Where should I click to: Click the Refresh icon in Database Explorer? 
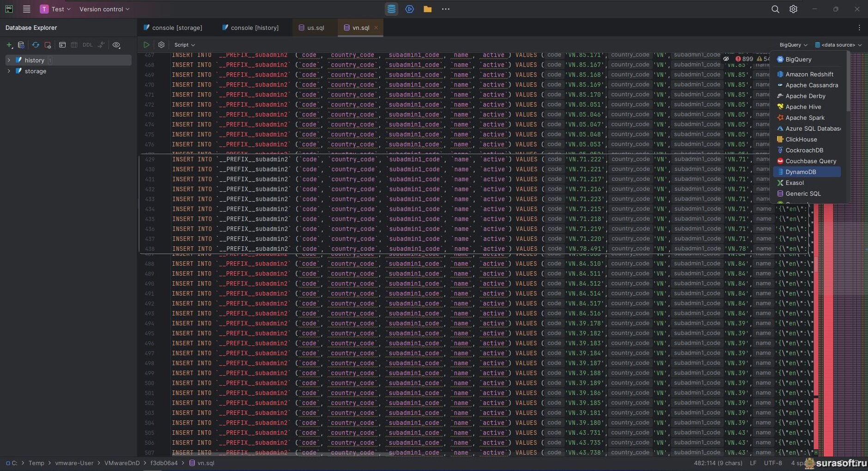36,45
